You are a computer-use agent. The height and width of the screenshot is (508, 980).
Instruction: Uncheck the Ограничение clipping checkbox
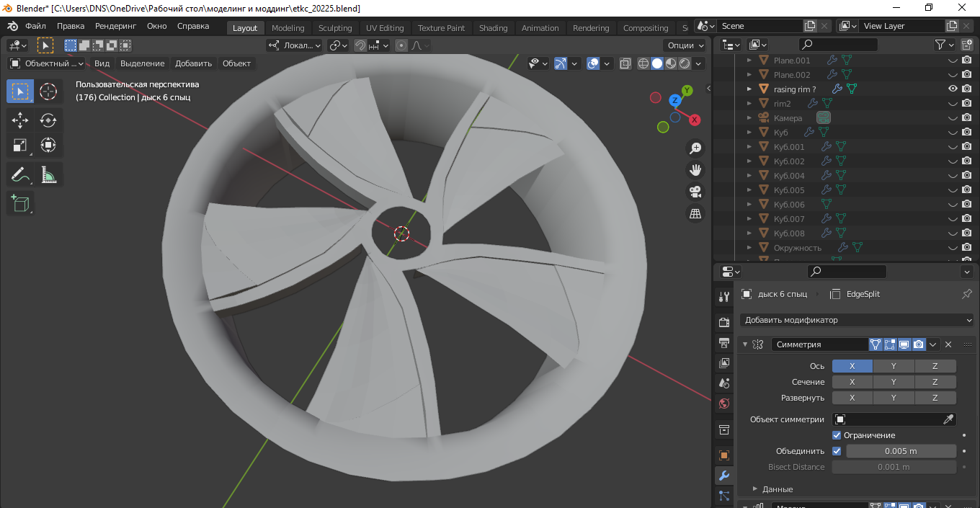pyautogui.click(x=837, y=435)
